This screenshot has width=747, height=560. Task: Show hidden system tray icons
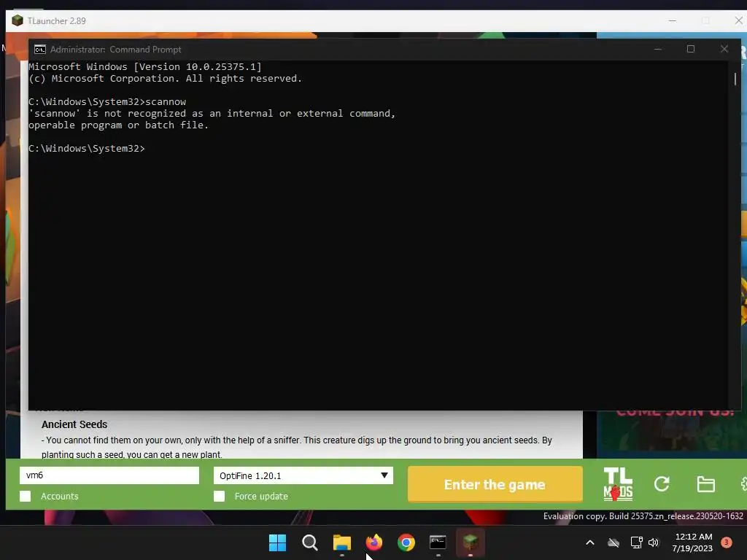(589, 542)
